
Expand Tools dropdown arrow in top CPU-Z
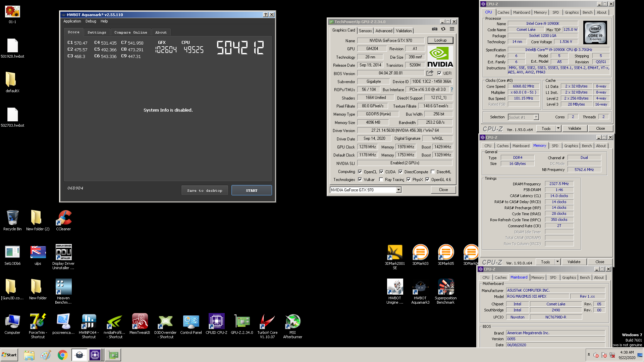click(558, 128)
